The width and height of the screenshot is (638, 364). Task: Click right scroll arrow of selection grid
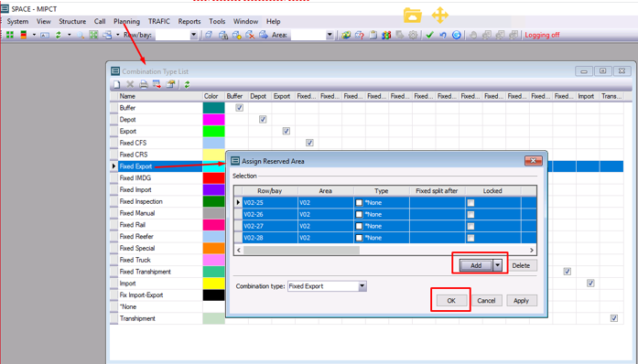[x=532, y=250]
